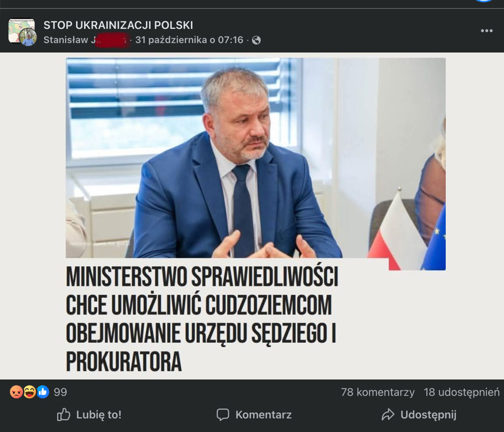View the 78 komentarzy list

377,392
